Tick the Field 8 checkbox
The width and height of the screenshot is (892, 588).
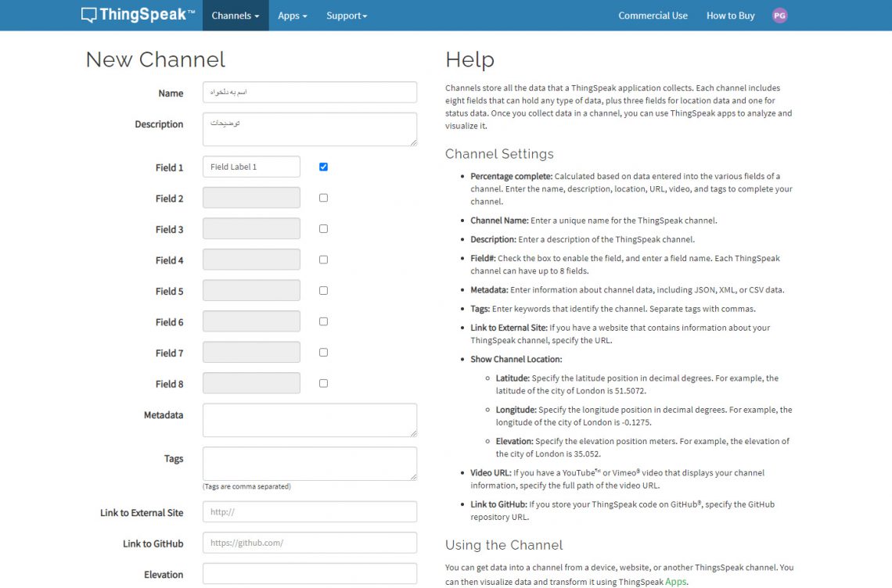pos(323,383)
